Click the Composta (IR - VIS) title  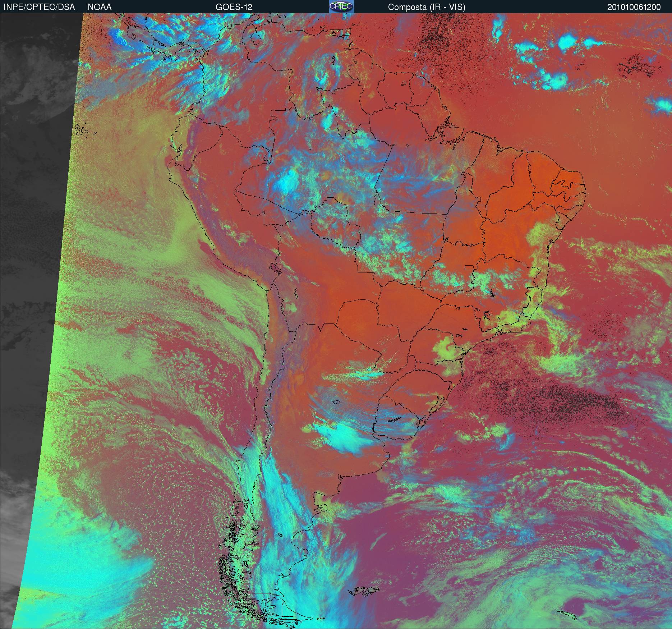pyautogui.click(x=427, y=7)
